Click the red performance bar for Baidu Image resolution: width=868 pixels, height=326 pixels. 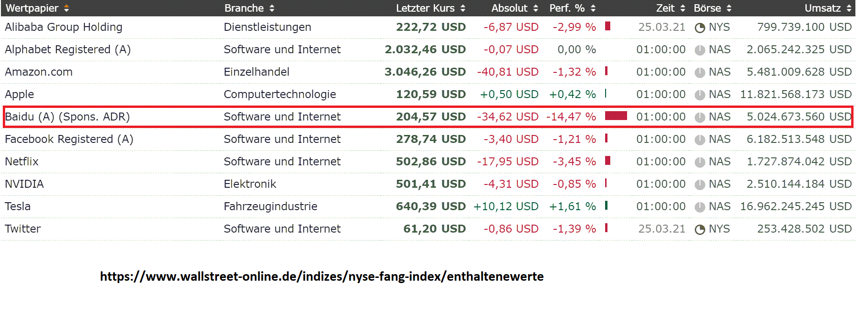[615, 116]
